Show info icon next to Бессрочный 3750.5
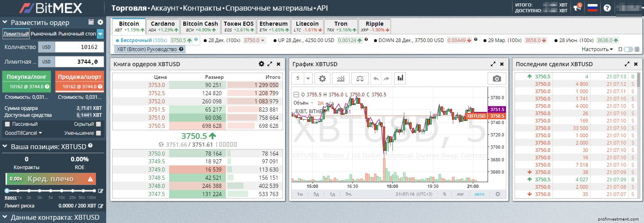 (x=196, y=40)
